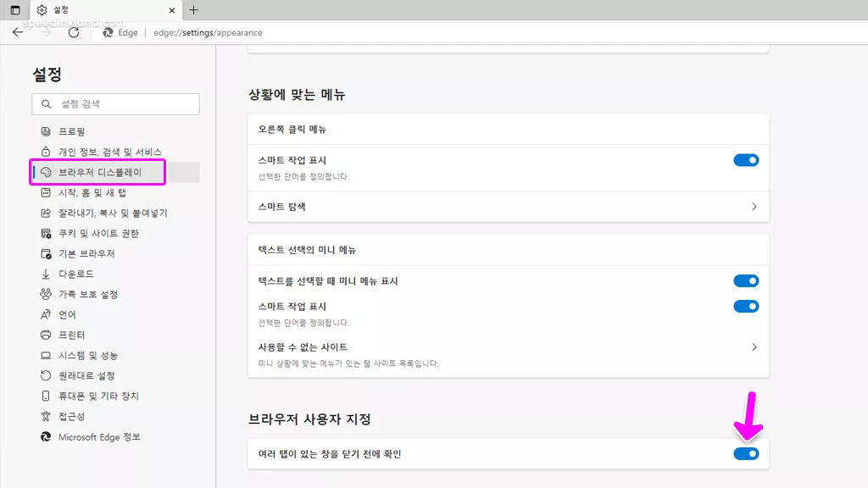The width and height of the screenshot is (868, 488).
Task: Click the edge://settings/appearance address bar
Action: point(209,33)
